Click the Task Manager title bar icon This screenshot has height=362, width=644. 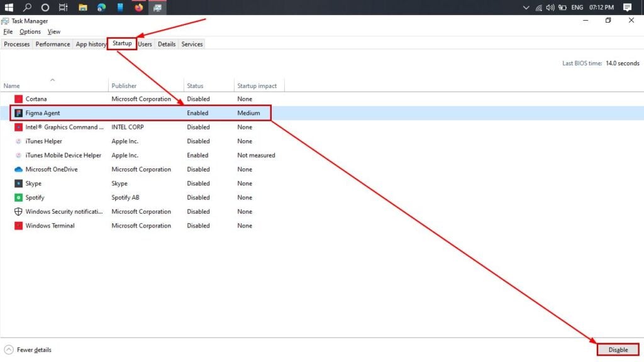tap(5, 21)
